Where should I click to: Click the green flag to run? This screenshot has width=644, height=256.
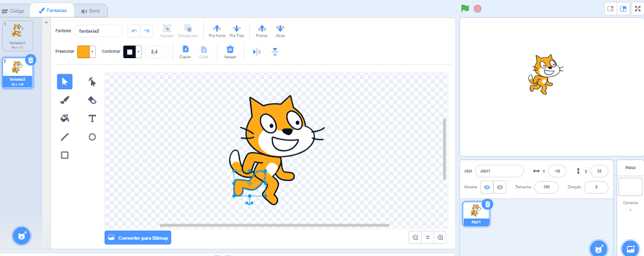(465, 8)
